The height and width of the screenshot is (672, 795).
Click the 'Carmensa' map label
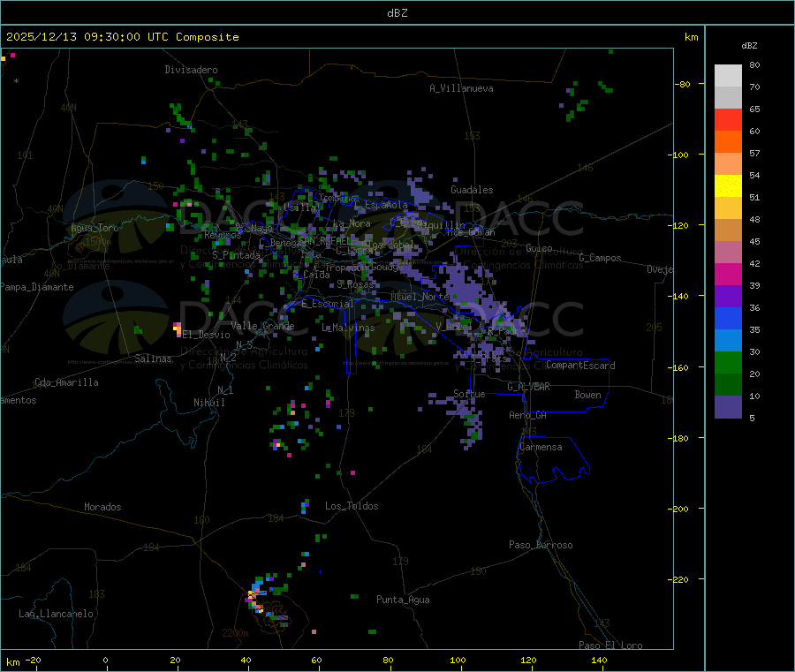541,447
